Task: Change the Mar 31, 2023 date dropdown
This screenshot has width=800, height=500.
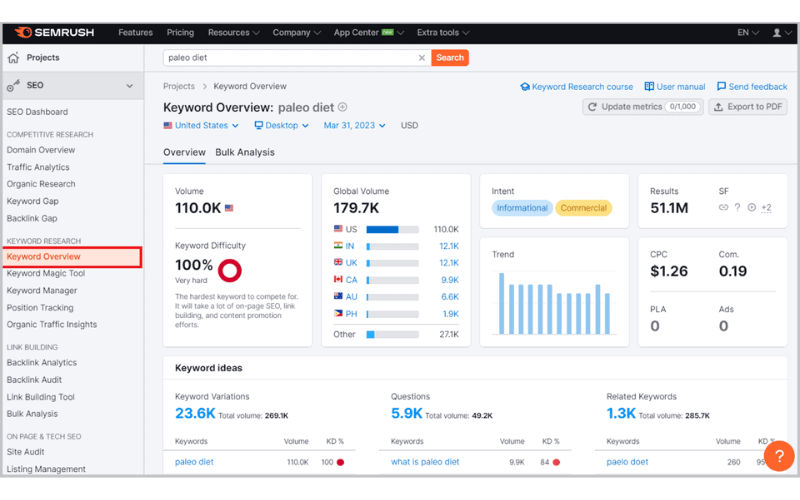Action: click(355, 126)
